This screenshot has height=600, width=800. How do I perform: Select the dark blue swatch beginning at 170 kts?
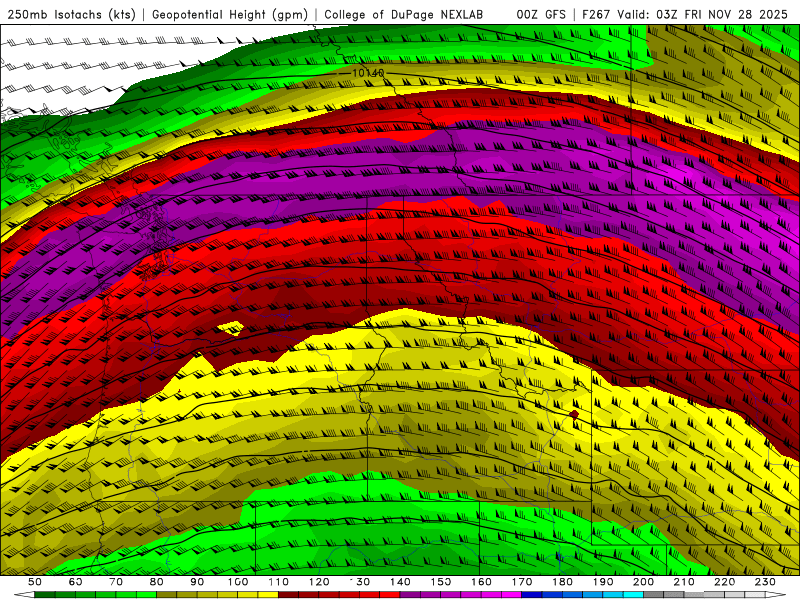(532, 594)
